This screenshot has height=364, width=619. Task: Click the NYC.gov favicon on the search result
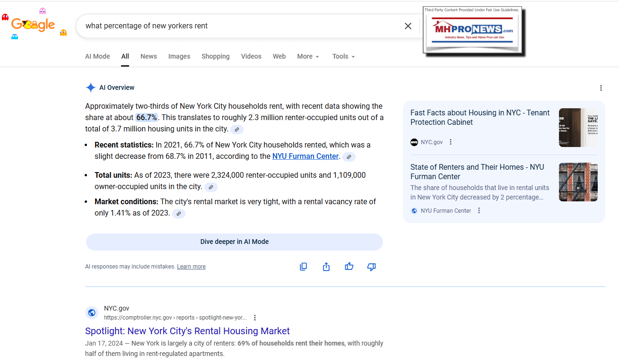pos(92,312)
